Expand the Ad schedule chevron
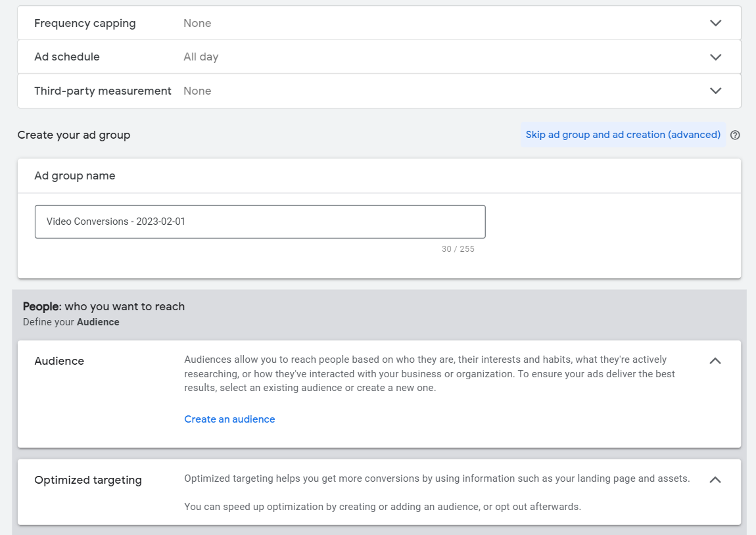 (715, 57)
